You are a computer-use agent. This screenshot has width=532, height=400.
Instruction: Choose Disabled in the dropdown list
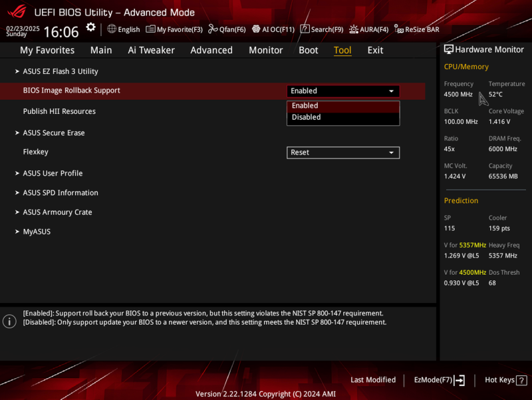pyautogui.click(x=343, y=117)
